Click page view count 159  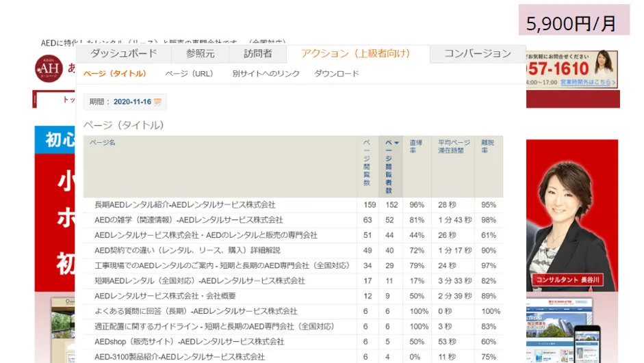point(370,204)
